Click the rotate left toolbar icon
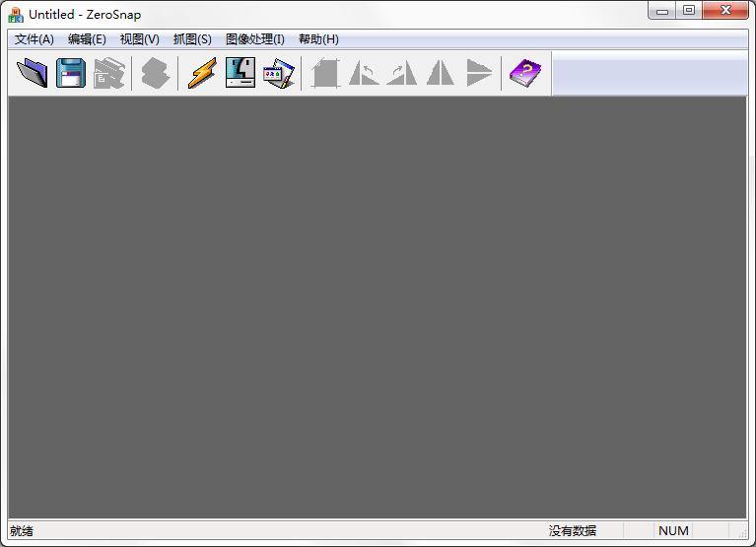756x547 pixels. click(364, 73)
